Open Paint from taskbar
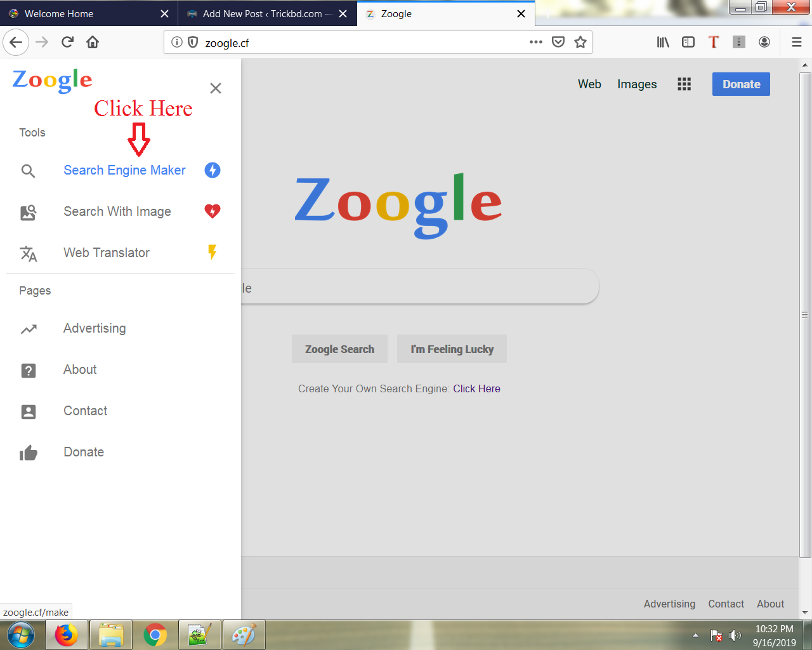This screenshot has width=812, height=650. tap(244, 635)
